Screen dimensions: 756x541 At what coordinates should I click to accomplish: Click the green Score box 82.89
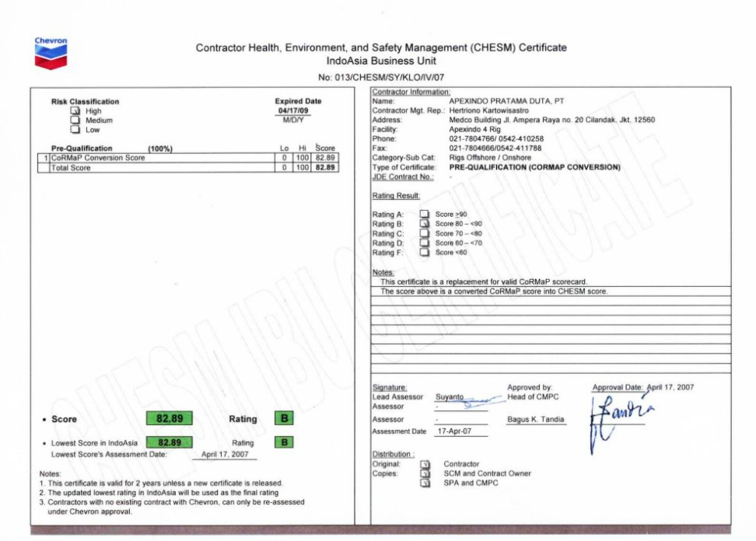pyautogui.click(x=170, y=418)
